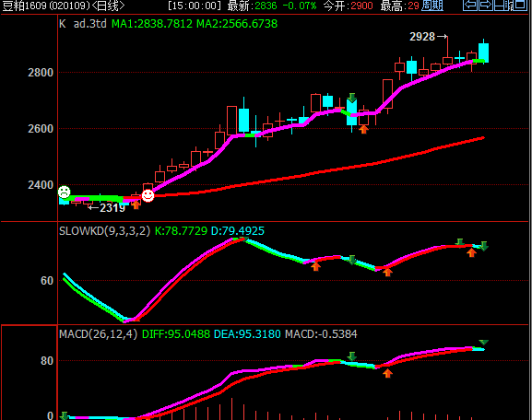Click the [15:00:00] timestamp
This screenshot has height=420, width=532.
point(194,6)
